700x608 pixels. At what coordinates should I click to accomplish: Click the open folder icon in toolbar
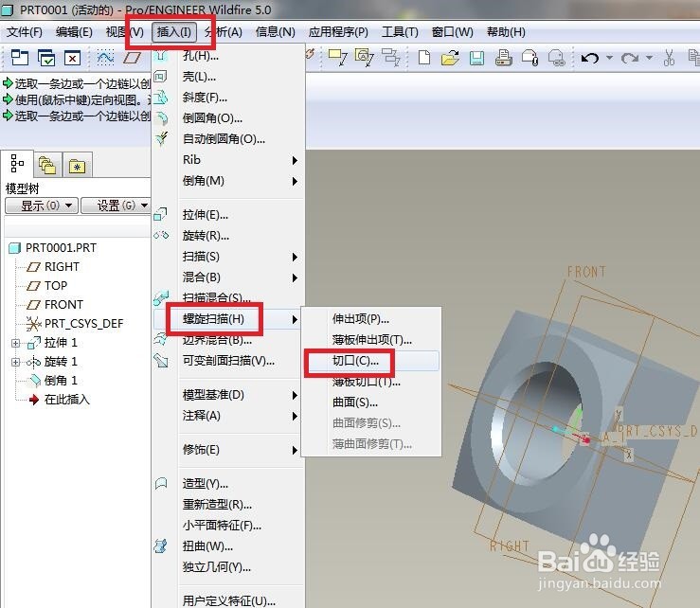click(x=450, y=58)
